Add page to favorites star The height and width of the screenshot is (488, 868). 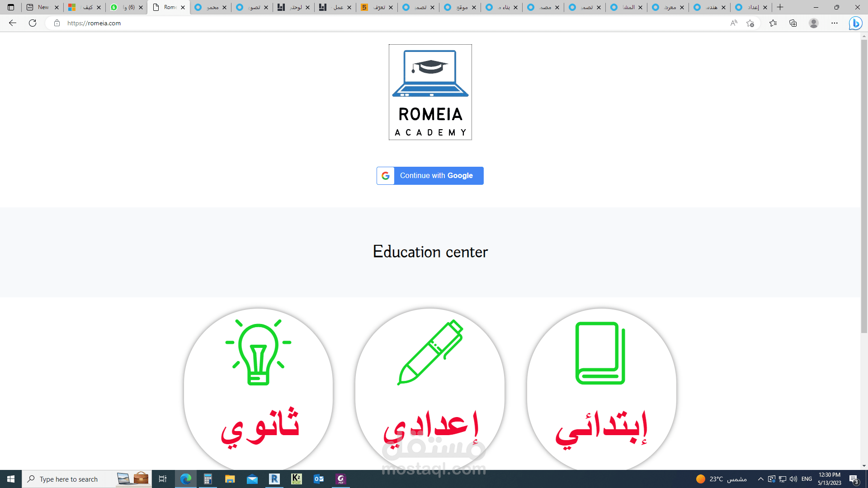[x=750, y=23]
